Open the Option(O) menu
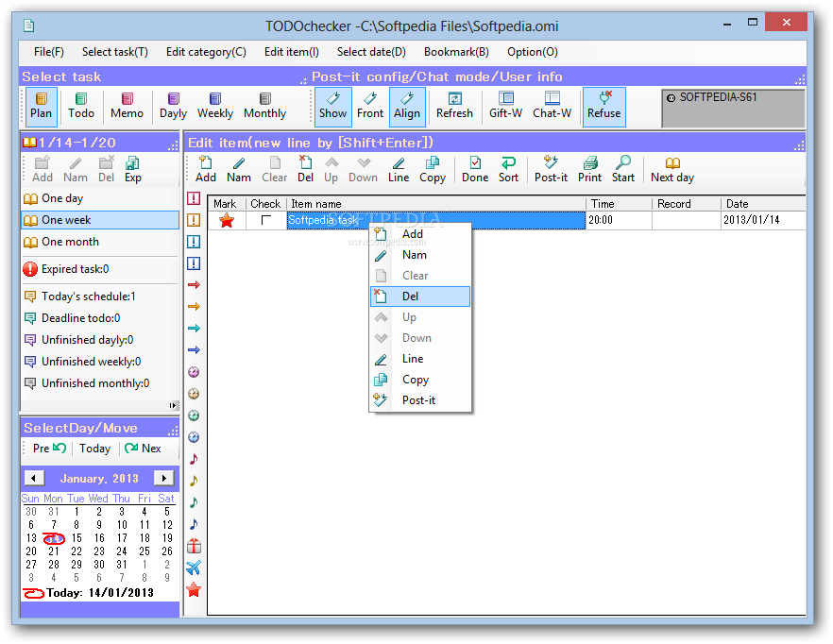 click(x=533, y=52)
